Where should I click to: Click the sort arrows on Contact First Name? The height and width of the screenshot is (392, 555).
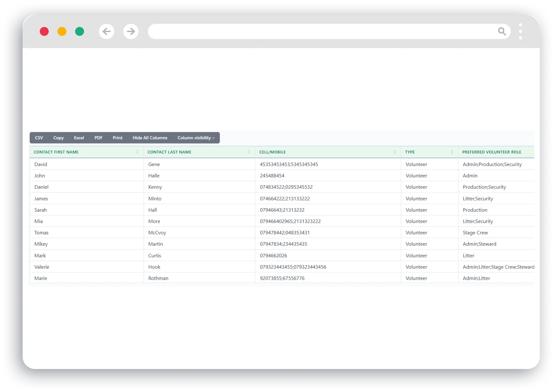point(137,152)
